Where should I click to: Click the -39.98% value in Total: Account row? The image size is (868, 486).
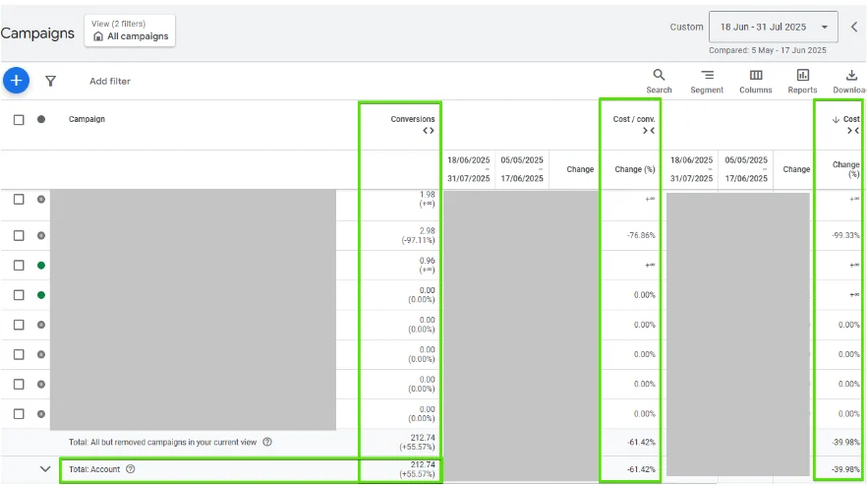coord(845,469)
